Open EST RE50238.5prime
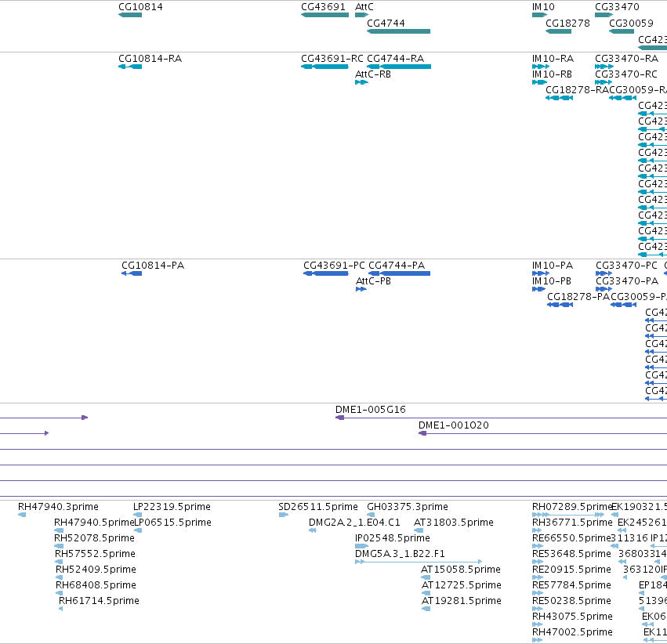 click(538, 609)
